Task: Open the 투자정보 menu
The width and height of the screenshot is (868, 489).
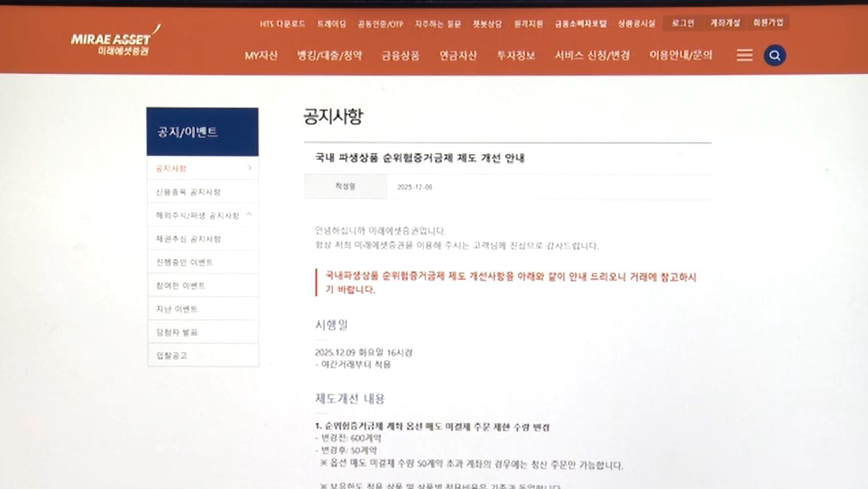Action: tap(516, 55)
